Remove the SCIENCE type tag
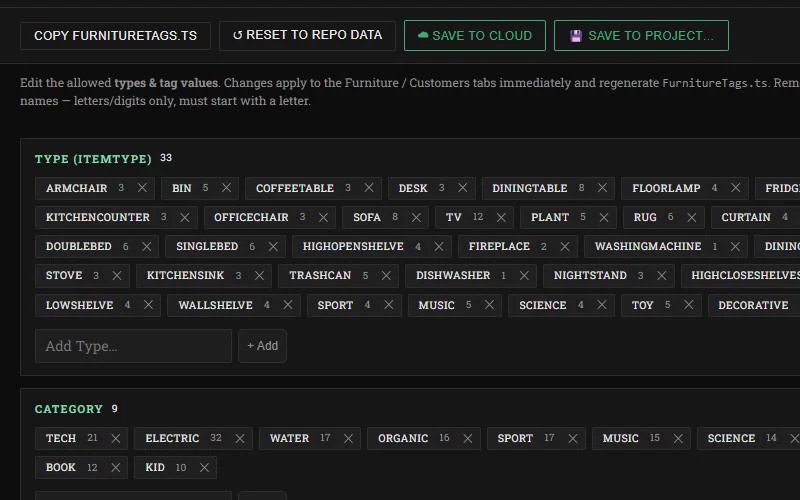 pyautogui.click(x=602, y=305)
